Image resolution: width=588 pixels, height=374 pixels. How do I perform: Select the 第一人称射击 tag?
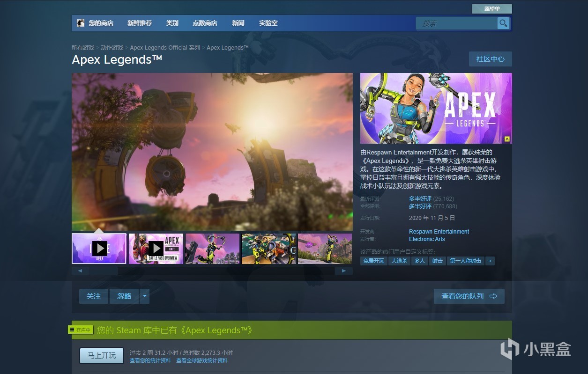pyautogui.click(x=466, y=261)
